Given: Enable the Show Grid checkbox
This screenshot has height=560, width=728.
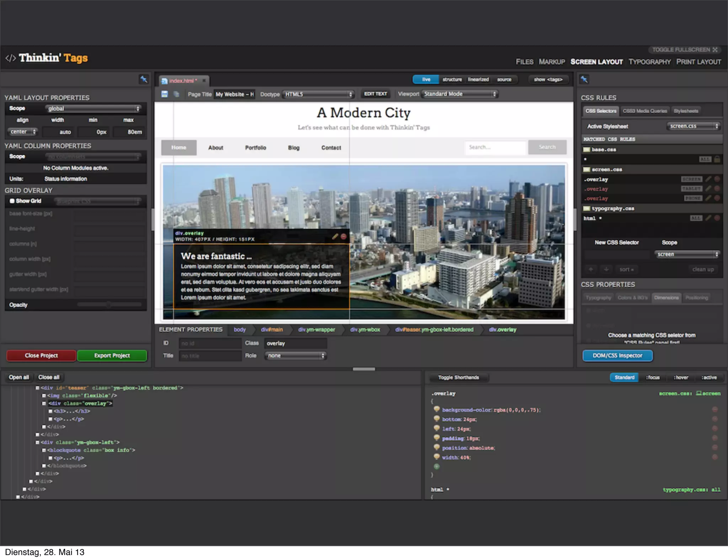Looking at the screenshot, I should 12,201.
